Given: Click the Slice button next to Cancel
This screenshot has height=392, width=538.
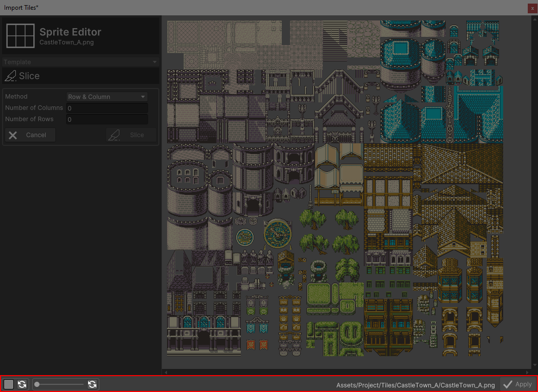Looking at the screenshot, I should [131, 135].
